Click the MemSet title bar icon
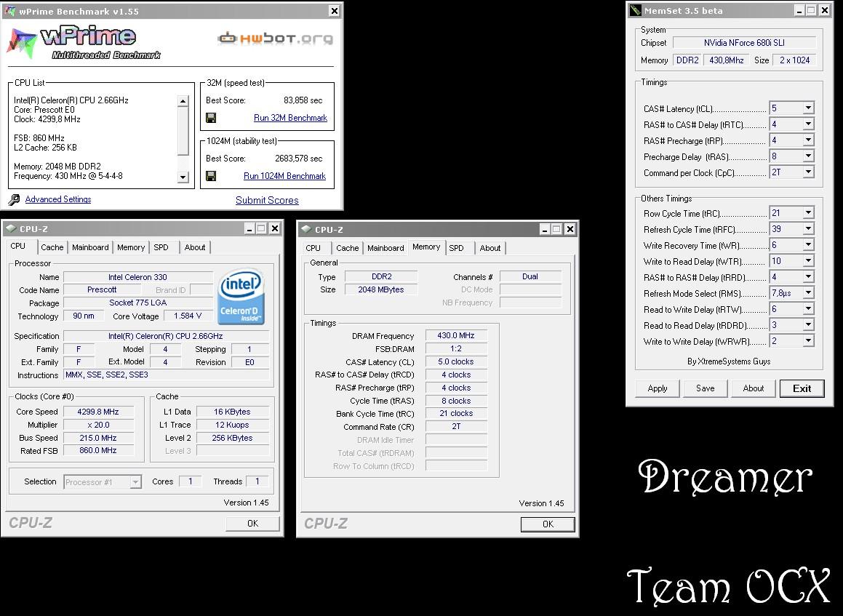This screenshot has width=843, height=616. 636,10
